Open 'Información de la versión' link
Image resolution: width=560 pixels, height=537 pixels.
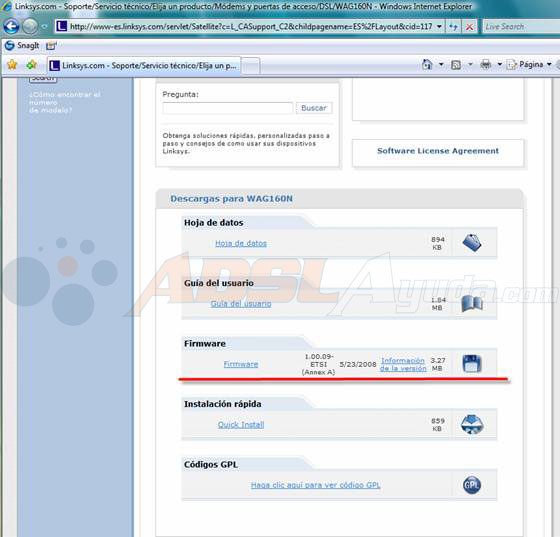coord(403,364)
